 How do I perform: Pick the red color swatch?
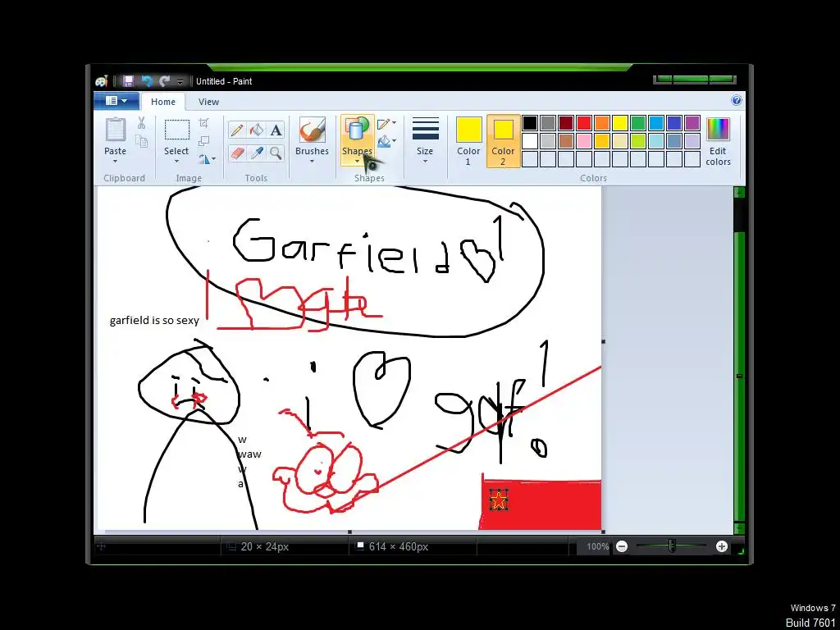click(584, 123)
